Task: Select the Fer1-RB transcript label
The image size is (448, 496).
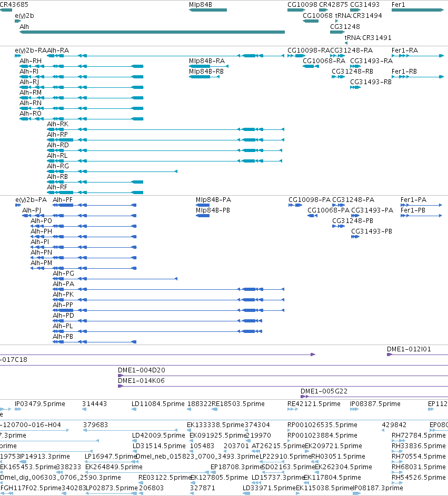Action: [x=404, y=72]
